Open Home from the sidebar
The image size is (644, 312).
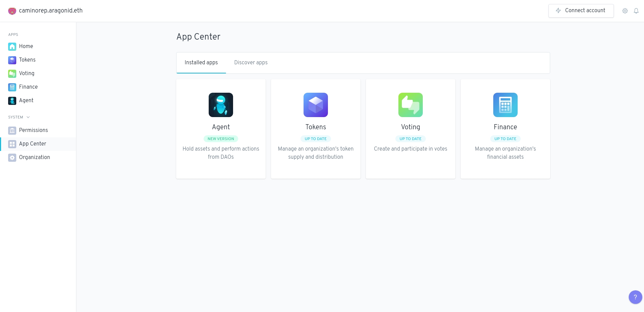[26, 46]
